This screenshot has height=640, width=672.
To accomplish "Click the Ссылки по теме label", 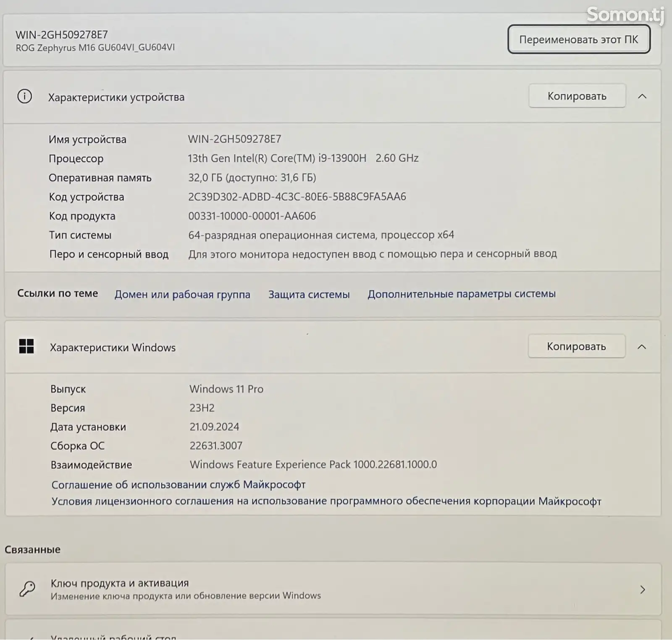I will tap(58, 293).
